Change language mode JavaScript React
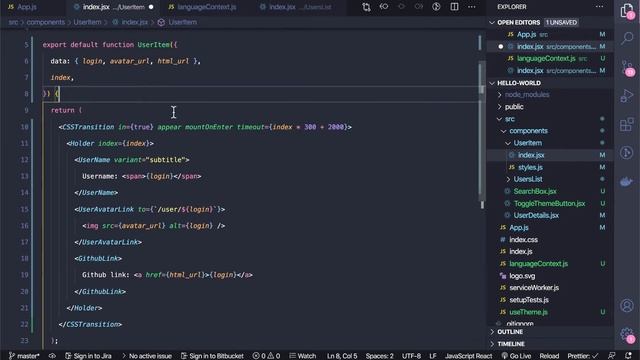 click(469, 356)
